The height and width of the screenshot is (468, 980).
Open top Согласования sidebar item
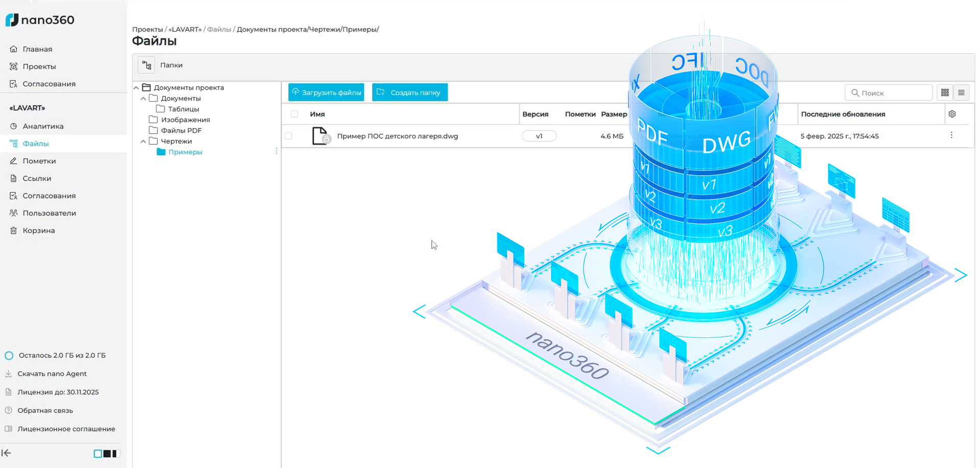coord(49,84)
